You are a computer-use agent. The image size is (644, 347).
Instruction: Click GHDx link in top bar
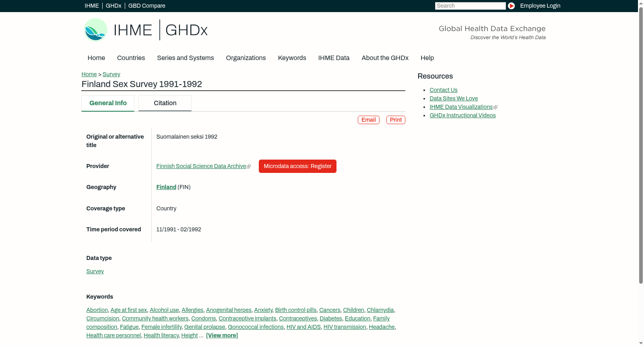(114, 6)
